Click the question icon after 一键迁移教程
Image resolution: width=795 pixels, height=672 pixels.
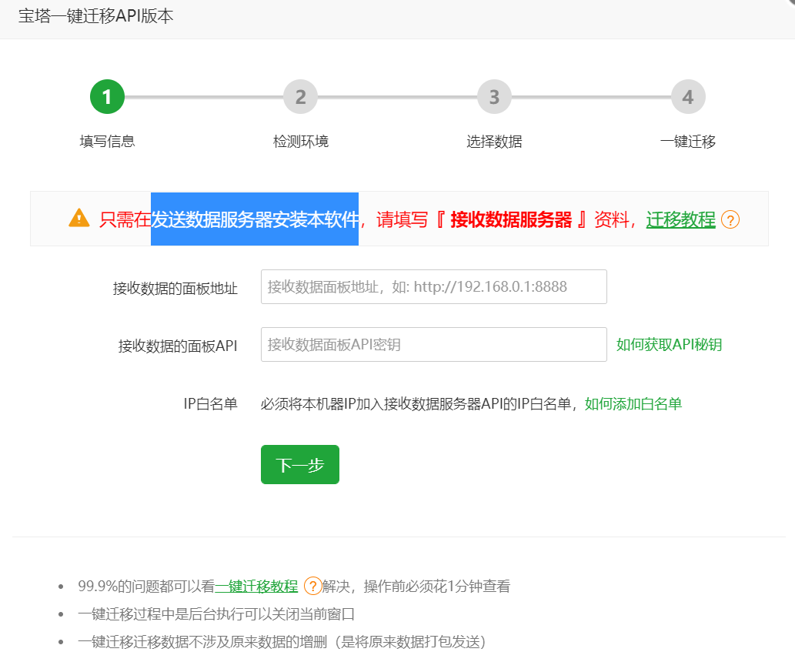click(312, 586)
